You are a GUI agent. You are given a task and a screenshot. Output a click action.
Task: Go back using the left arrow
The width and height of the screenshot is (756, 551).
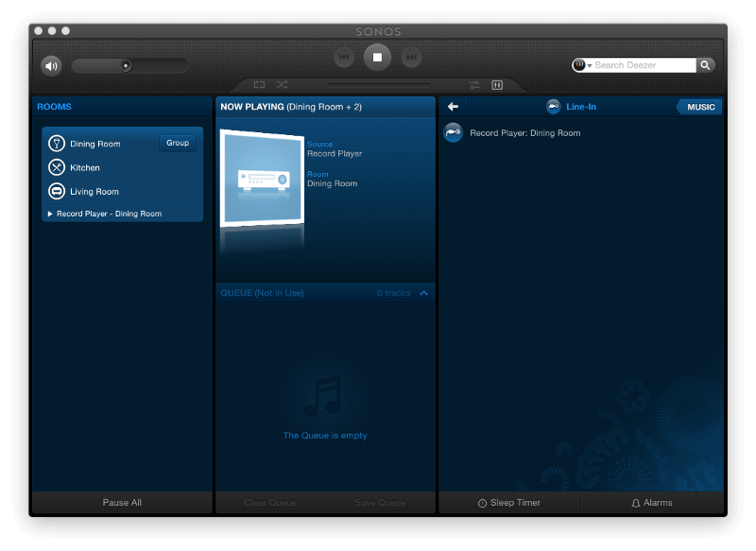(x=453, y=107)
